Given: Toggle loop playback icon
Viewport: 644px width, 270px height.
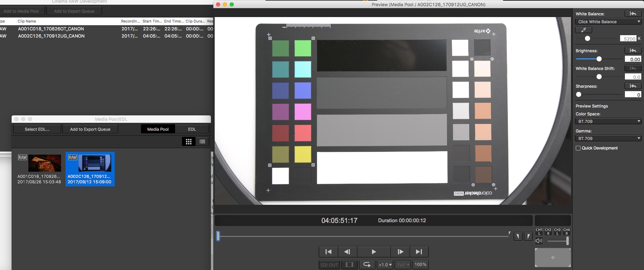Looking at the screenshot, I should tap(367, 265).
